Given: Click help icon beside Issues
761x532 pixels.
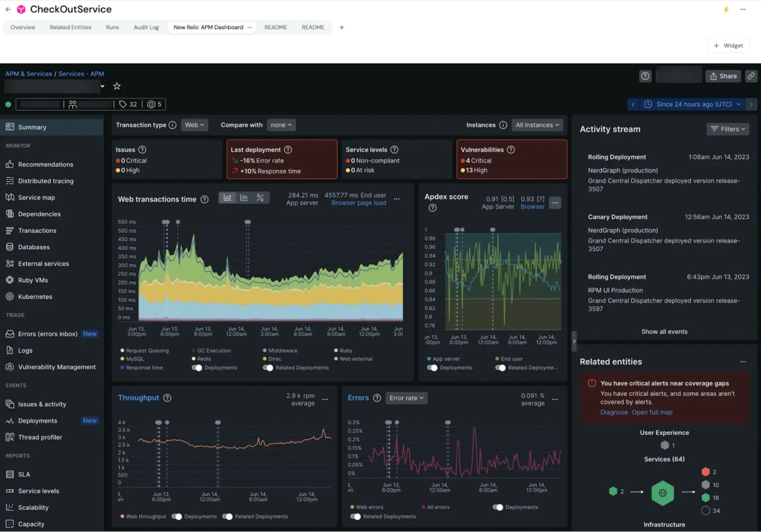Looking at the screenshot, I should point(142,150).
